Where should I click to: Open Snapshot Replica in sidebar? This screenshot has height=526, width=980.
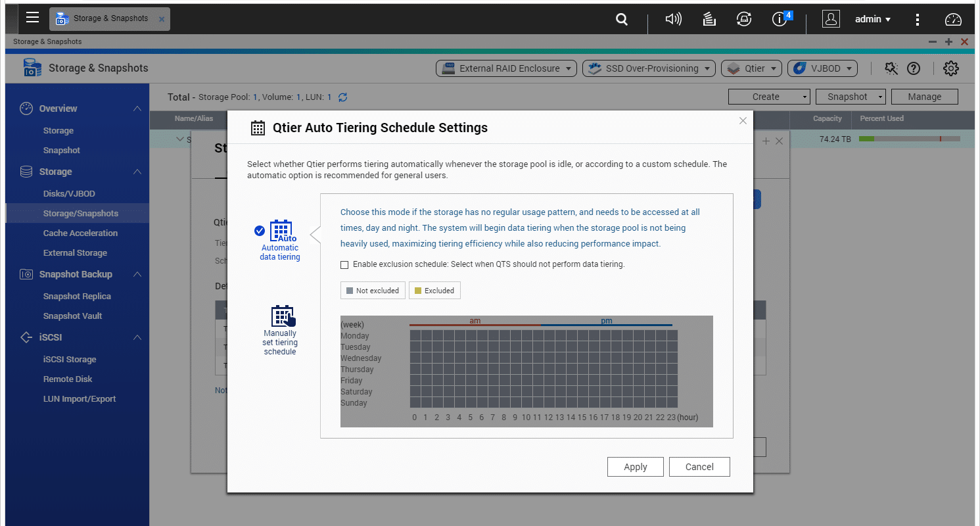[77, 297]
